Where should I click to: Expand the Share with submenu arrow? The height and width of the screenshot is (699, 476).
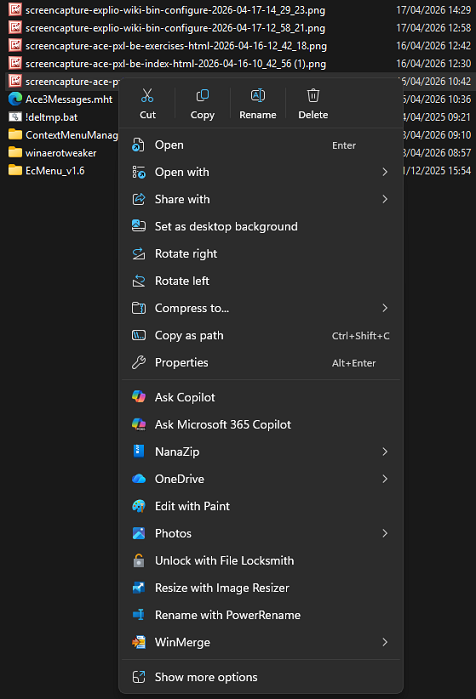click(x=385, y=199)
